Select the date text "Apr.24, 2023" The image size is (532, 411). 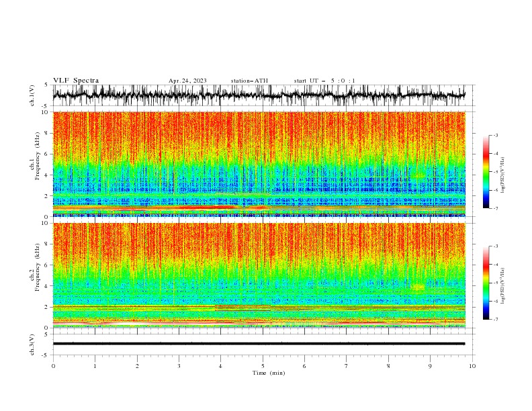pos(187,81)
